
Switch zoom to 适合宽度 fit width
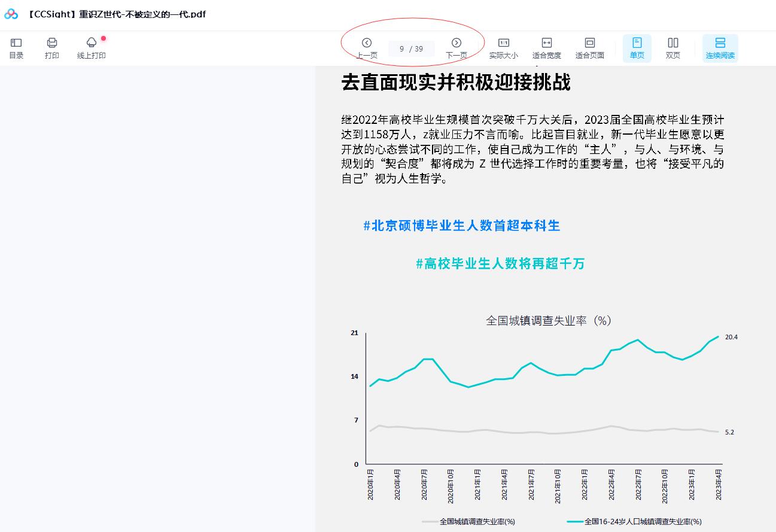[547, 47]
